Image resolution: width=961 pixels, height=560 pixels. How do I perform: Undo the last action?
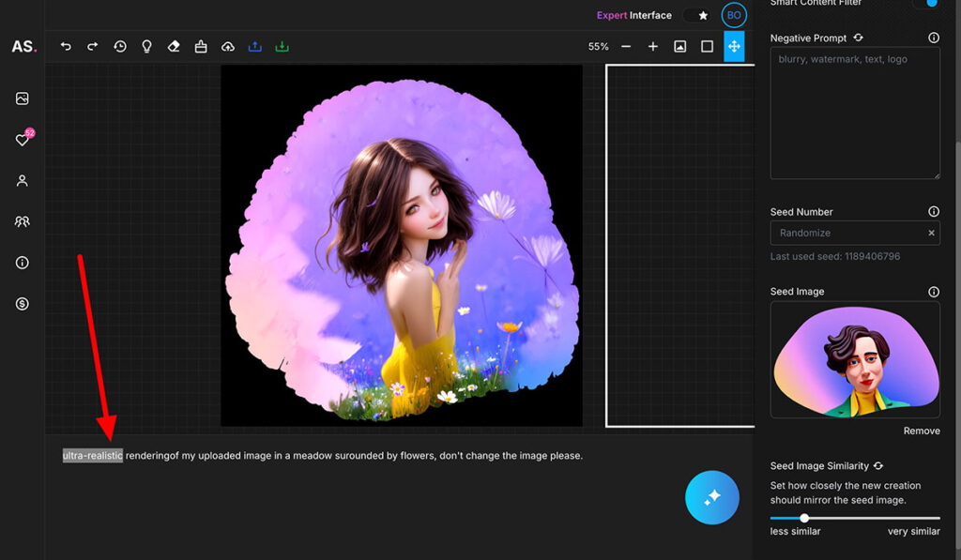[x=66, y=47]
